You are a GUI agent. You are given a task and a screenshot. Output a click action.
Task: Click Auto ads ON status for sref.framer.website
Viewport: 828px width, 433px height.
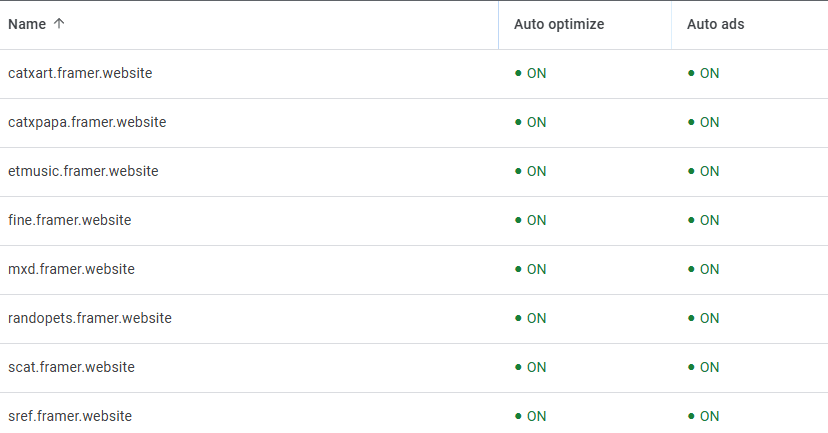(x=703, y=416)
